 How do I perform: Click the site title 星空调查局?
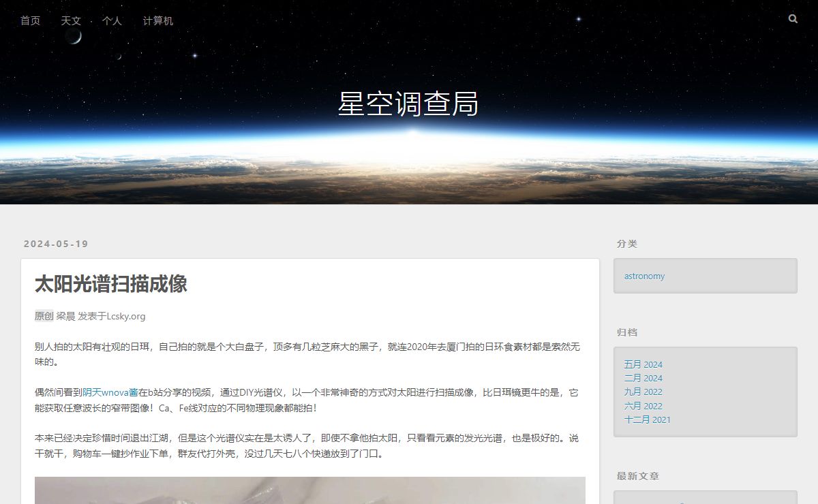(408, 104)
